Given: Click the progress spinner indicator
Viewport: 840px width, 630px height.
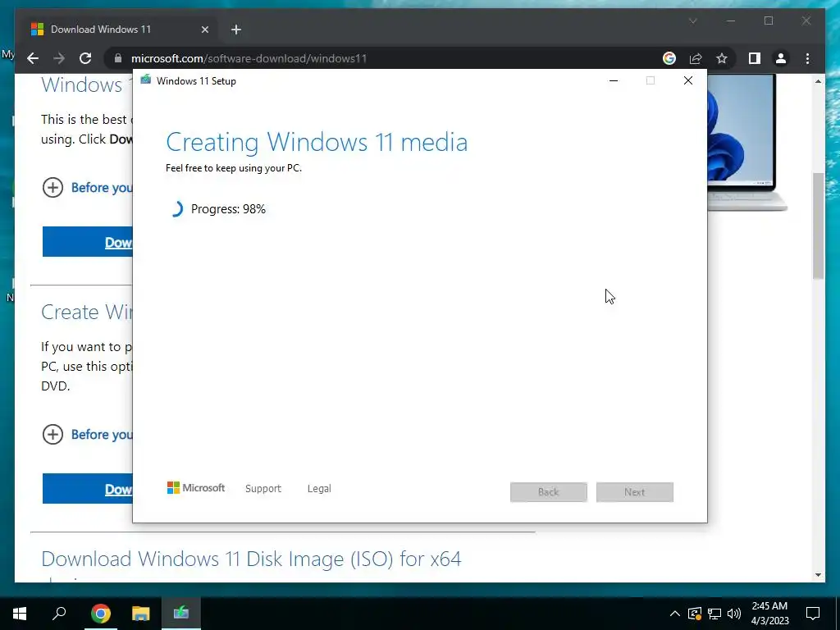Looking at the screenshot, I should [x=176, y=209].
